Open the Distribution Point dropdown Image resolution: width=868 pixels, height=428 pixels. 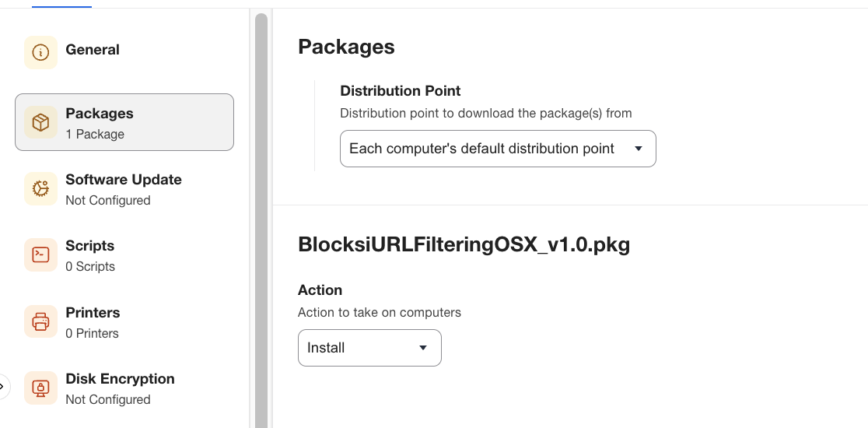click(498, 149)
